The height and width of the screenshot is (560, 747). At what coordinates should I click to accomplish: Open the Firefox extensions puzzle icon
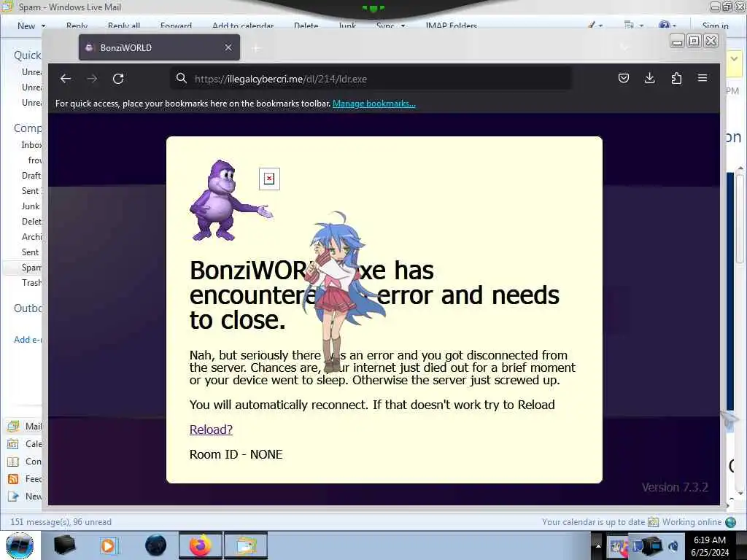(676, 78)
